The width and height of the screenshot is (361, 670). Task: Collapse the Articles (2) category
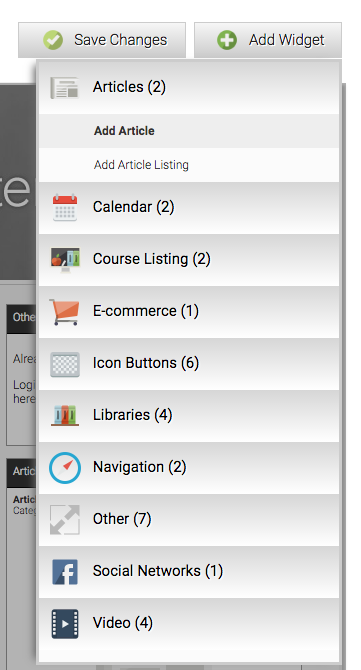click(x=189, y=88)
